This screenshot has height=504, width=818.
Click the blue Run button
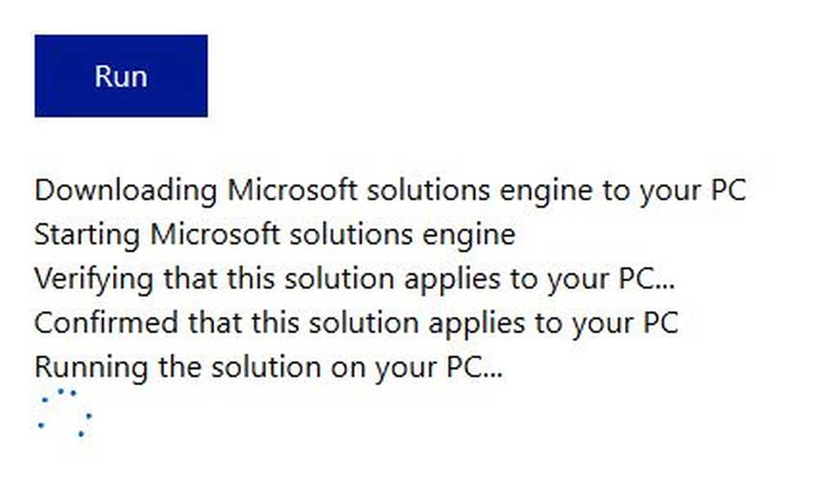(121, 75)
